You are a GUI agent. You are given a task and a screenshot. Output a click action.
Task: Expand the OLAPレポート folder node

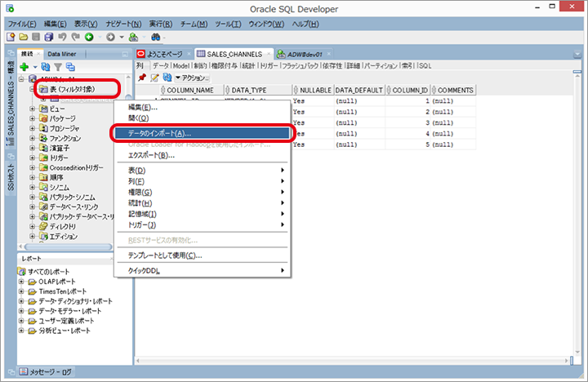tap(22, 282)
